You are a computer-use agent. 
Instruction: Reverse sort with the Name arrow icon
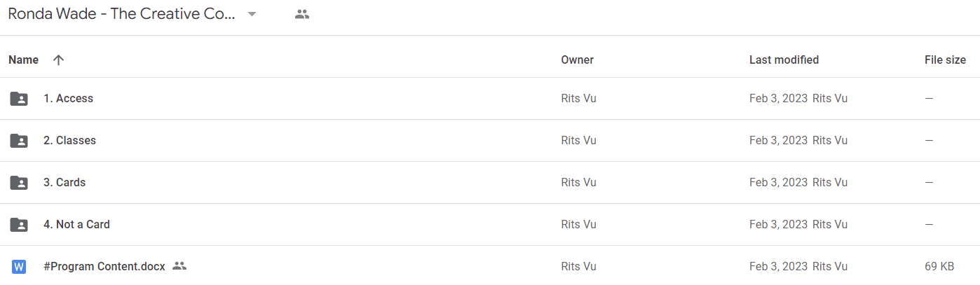click(59, 60)
